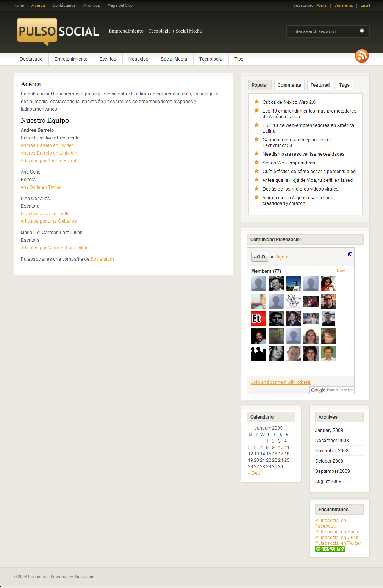Viewport: 383px width, 588px height.
Task: Switch to the Popular tab
Action: (x=260, y=85)
